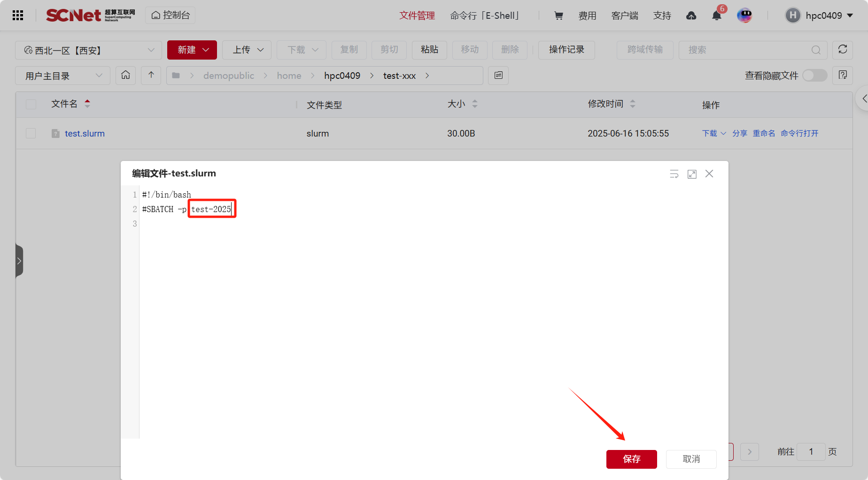Open the shopping cart icon
This screenshot has height=480, width=868.
pyautogui.click(x=558, y=15)
